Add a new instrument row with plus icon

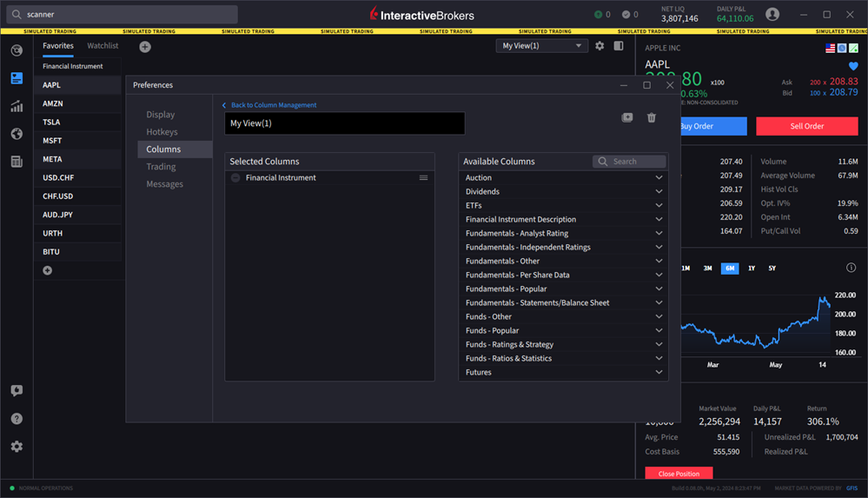(48, 270)
